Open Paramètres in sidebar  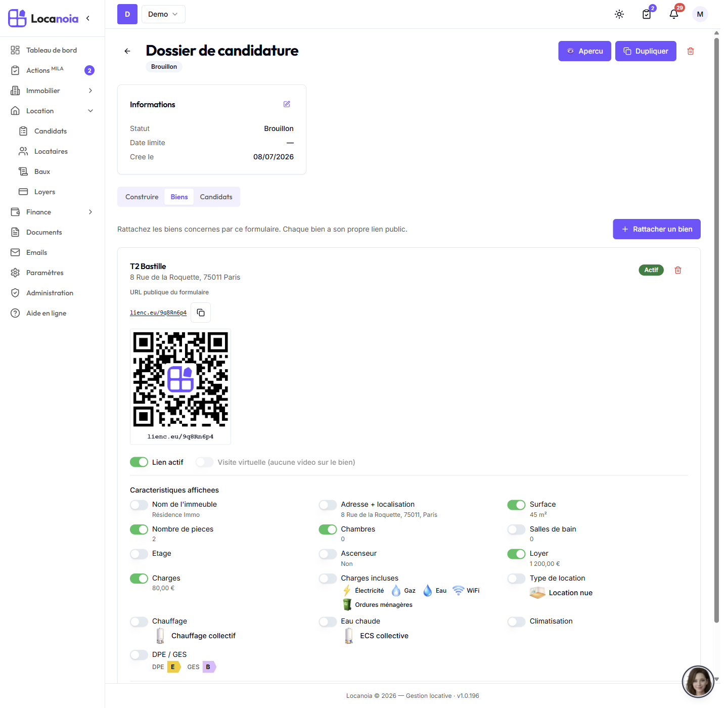pos(53,273)
